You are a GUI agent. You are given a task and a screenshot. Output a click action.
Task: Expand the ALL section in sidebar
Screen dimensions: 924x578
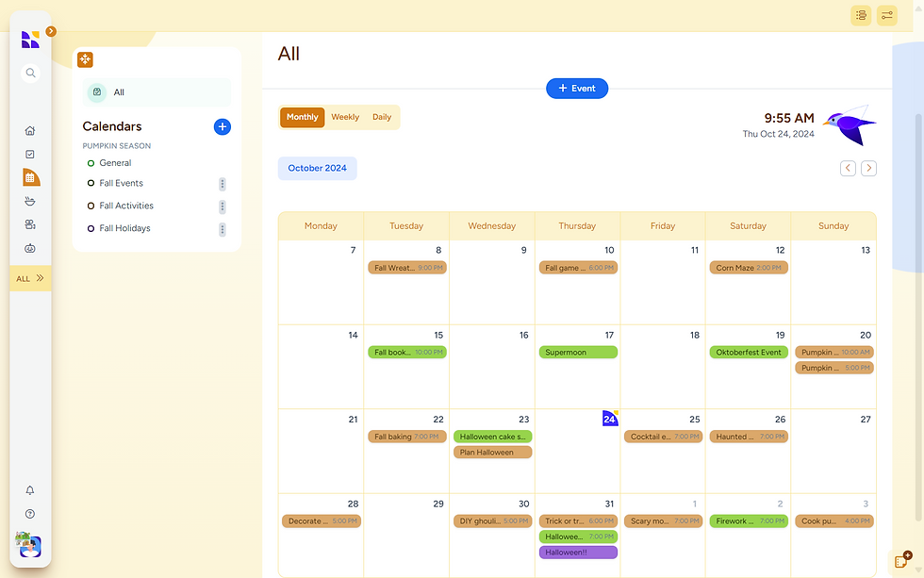click(x=30, y=279)
